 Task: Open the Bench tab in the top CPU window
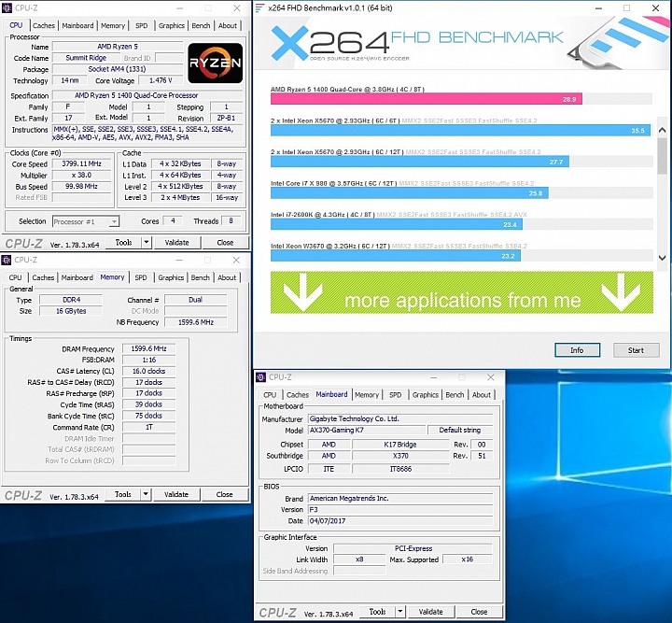[x=201, y=26]
